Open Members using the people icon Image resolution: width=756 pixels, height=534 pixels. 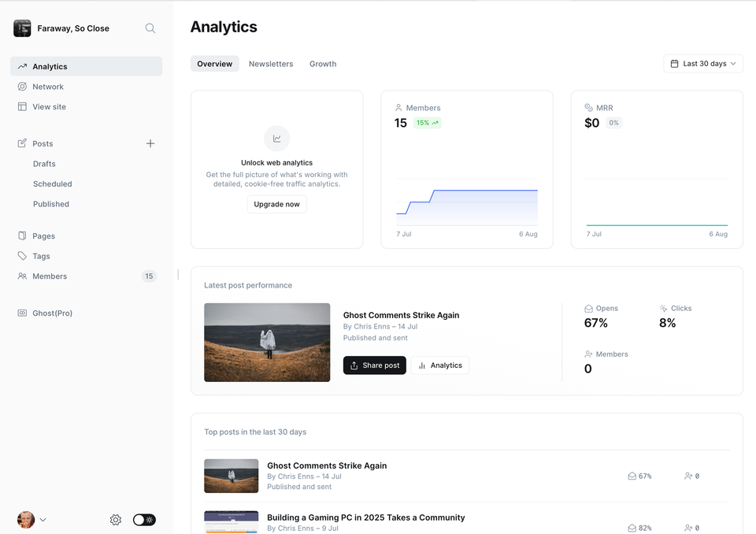pos(22,276)
